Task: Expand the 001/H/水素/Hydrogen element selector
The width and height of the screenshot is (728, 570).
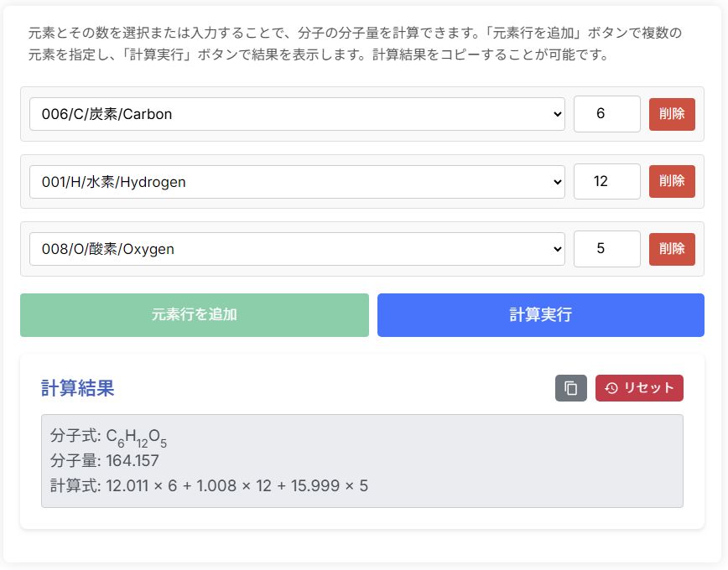Action: pyautogui.click(x=297, y=182)
